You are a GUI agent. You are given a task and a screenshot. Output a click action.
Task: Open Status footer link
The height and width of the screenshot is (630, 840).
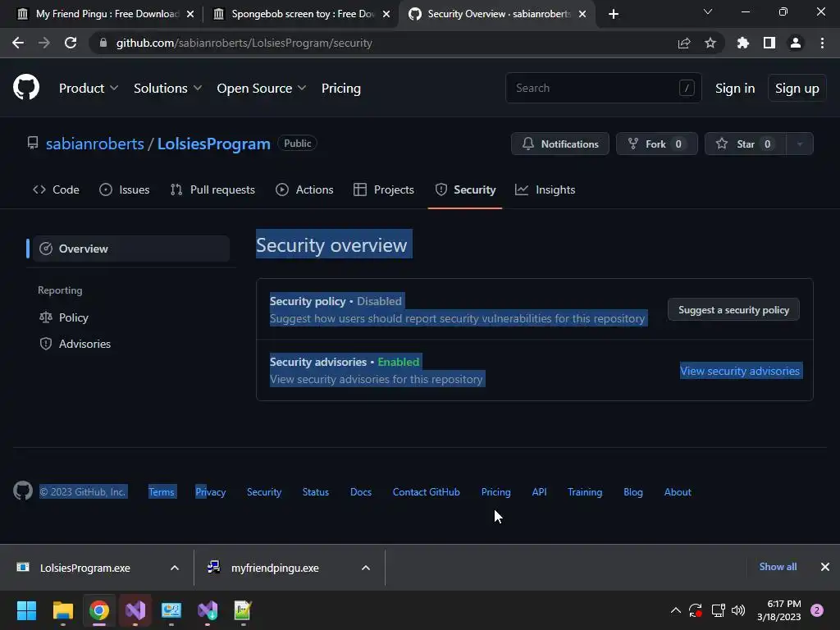[316, 492]
